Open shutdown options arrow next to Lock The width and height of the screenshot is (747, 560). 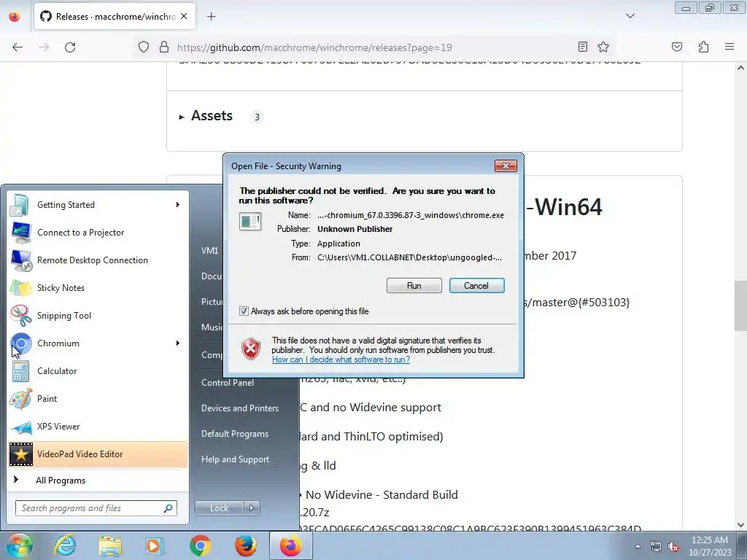[252, 508]
